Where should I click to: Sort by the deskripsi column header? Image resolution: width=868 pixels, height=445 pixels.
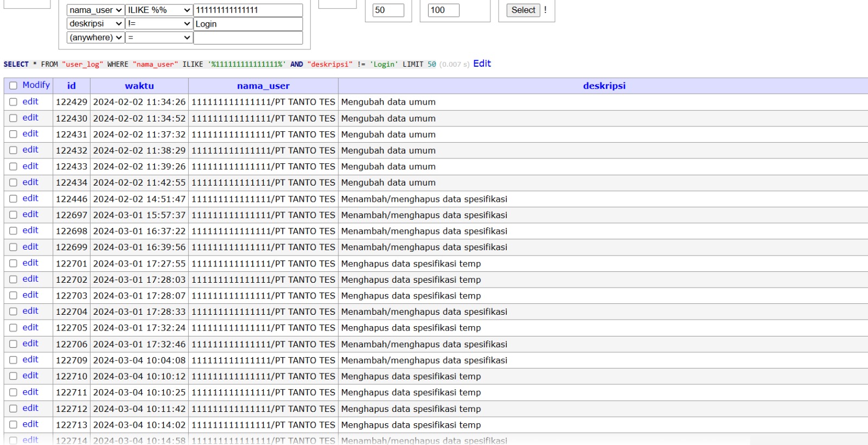point(604,86)
